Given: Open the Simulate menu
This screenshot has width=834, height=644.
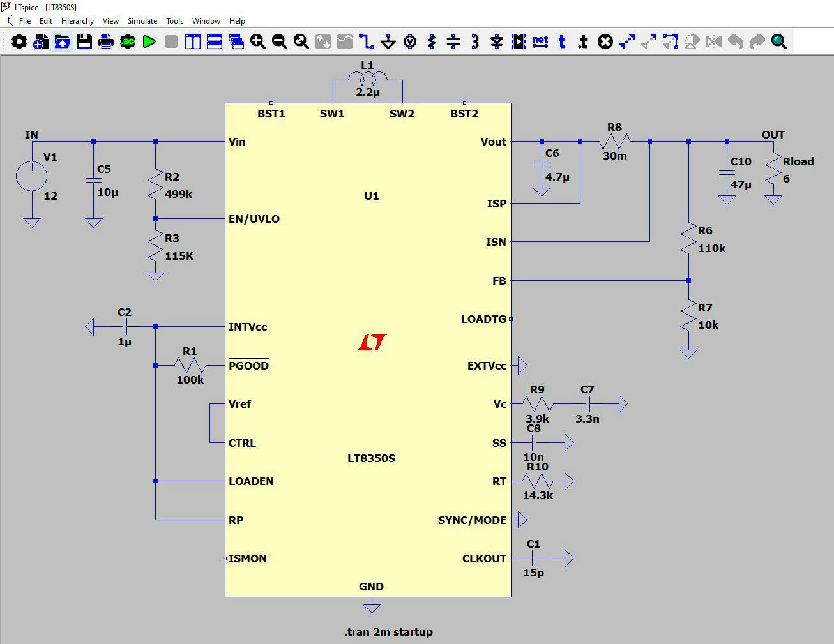Looking at the screenshot, I should (142, 20).
